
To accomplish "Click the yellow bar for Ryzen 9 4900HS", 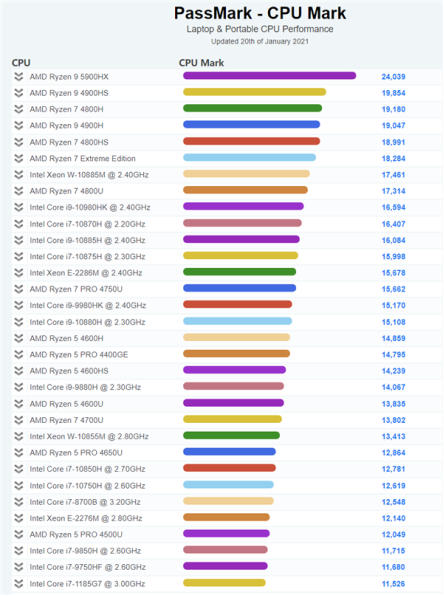I will [255, 92].
